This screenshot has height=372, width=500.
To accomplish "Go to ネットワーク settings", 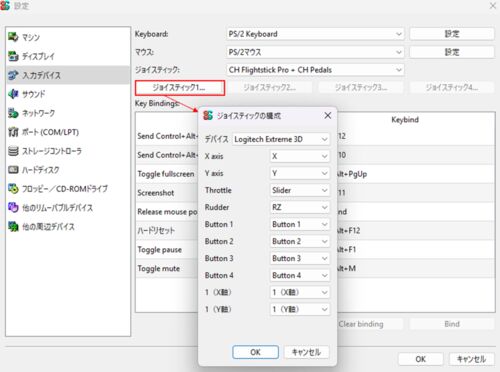I will click(68, 113).
